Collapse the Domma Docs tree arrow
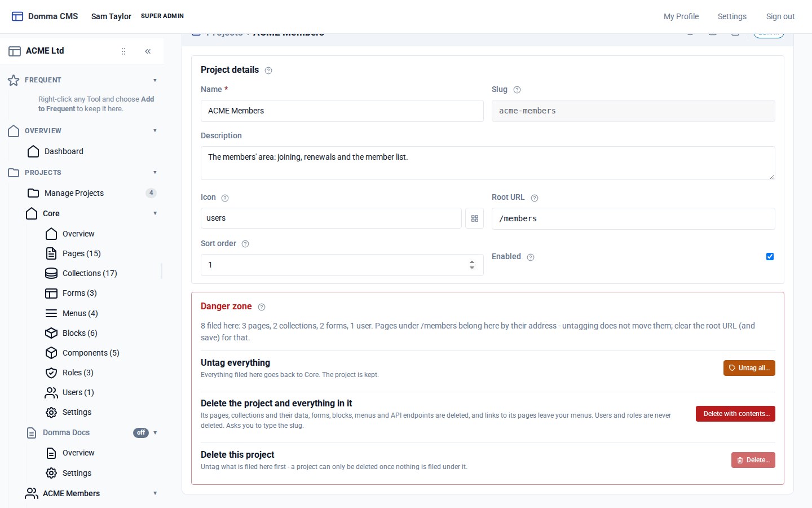The image size is (812, 508). (x=155, y=433)
